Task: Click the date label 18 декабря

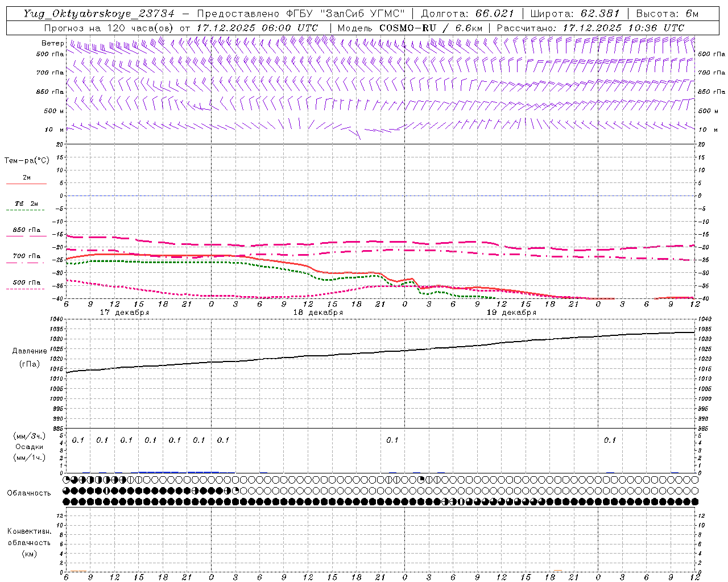Action: (318, 313)
